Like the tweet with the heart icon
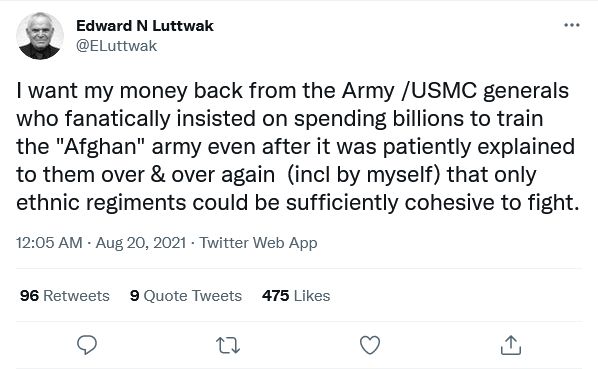Image resolution: width=598 pixels, height=369 pixels. (370, 345)
